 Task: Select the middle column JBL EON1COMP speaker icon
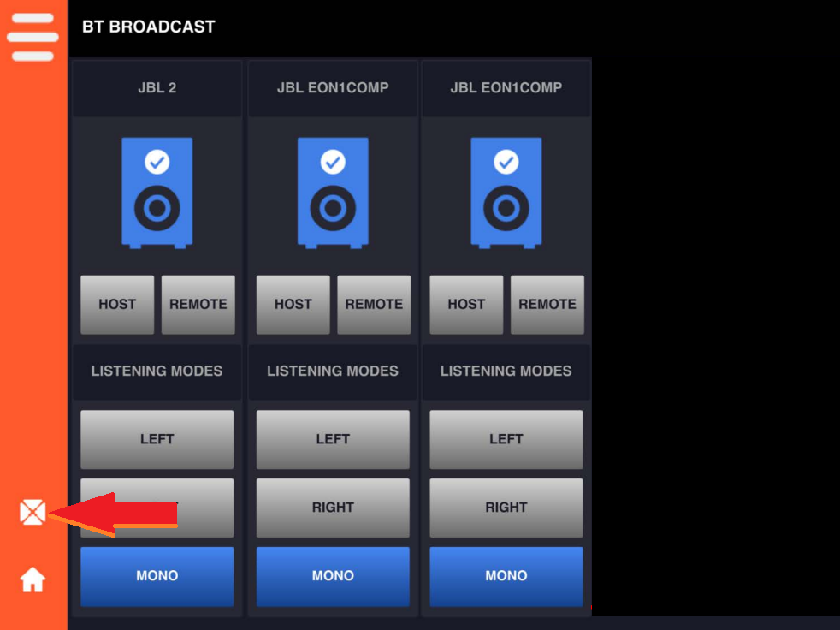(333, 193)
